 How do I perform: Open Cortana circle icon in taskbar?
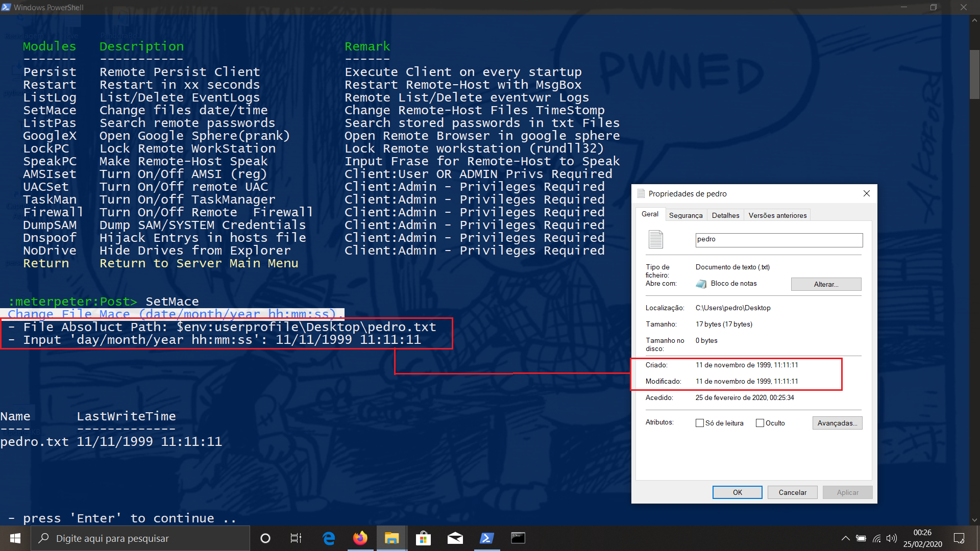click(265, 538)
